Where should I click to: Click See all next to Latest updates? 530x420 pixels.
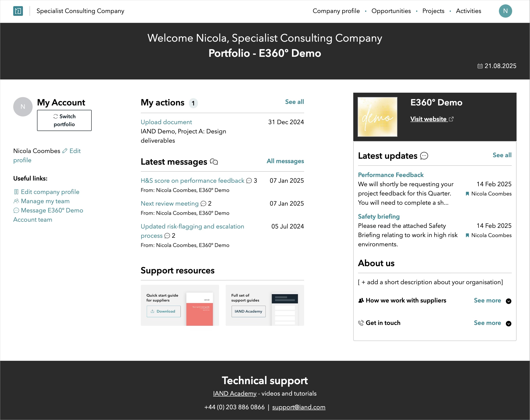click(x=502, y=155)
